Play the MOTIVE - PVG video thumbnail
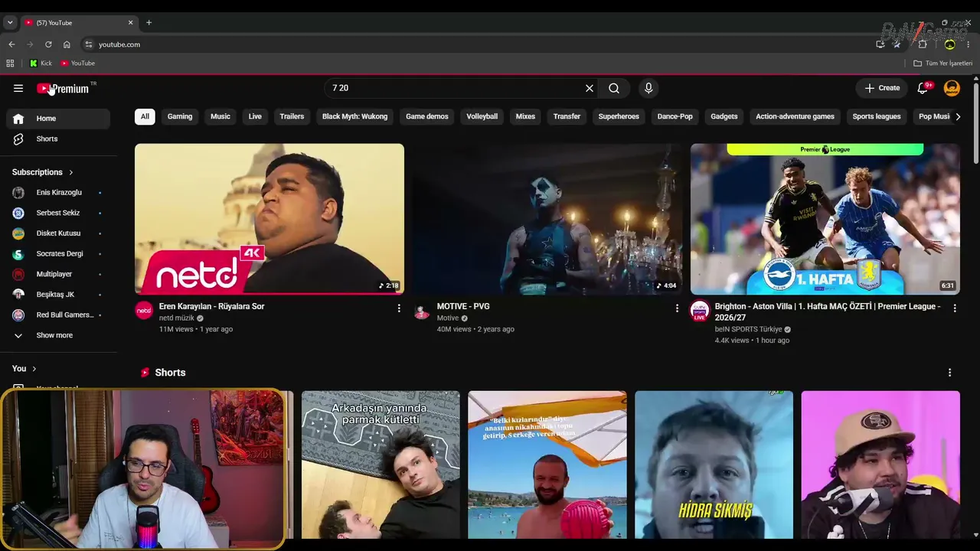This screenshot has width=980, height=551. 547,219
